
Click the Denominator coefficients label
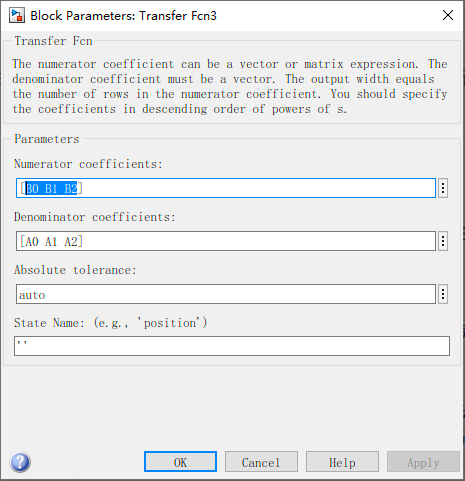coord(95,217)
